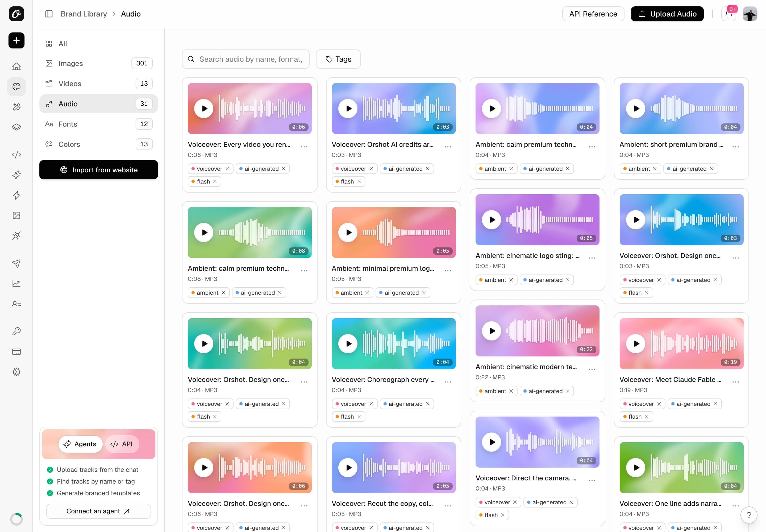Switch to the API tab in agents card
Screen dimensions: 766x532
pos(122,444)
